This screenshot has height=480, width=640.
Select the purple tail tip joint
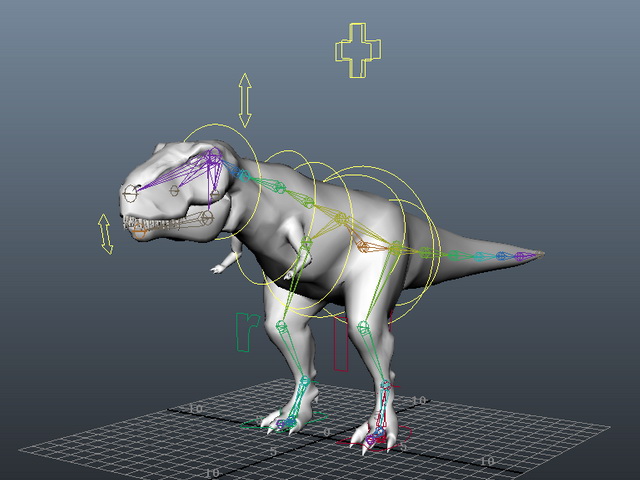pos(520,257)
